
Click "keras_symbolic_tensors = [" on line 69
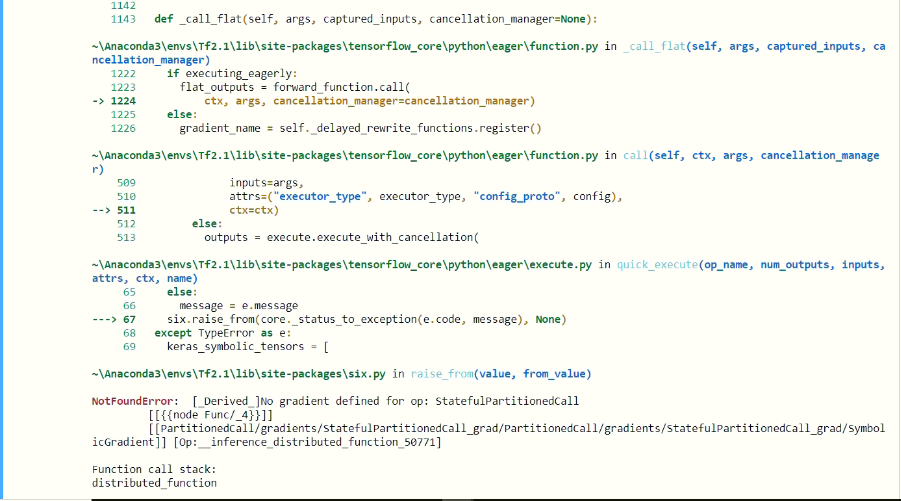pyautogui.click(x=248, y=347)
